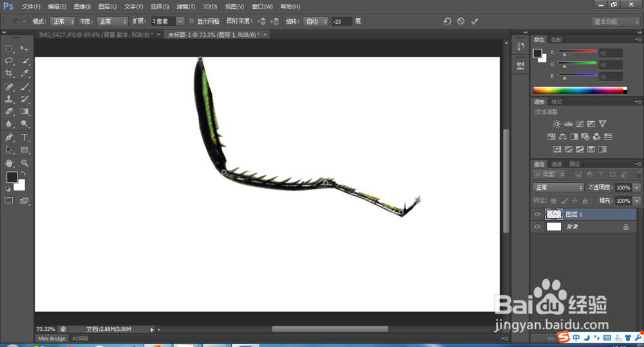Remove all pins with the reset arrow
This screenshot has height=347, width=644.
click(448, 21)
